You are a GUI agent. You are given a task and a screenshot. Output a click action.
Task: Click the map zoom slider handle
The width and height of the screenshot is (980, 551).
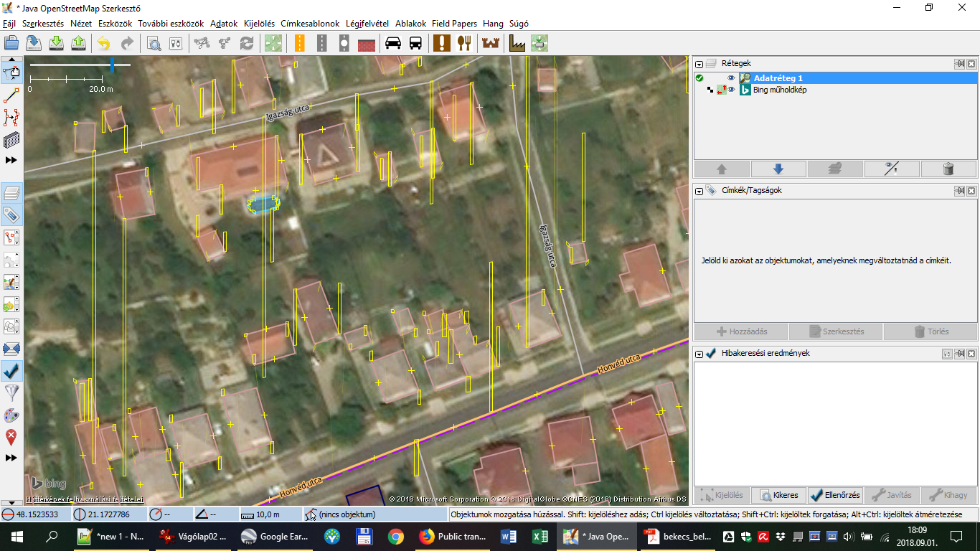pyautogui.click(x=112, y=65)
